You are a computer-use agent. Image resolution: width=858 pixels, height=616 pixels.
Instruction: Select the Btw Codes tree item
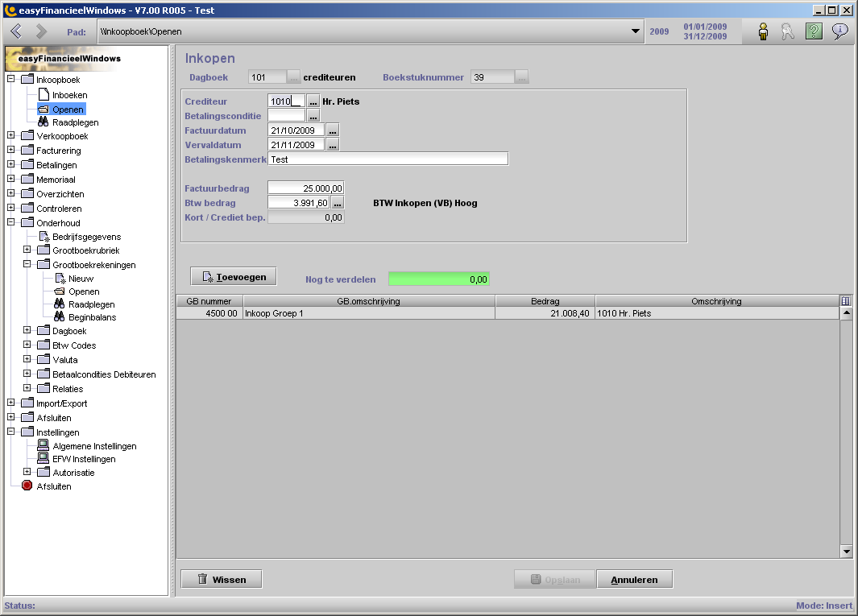74,345
